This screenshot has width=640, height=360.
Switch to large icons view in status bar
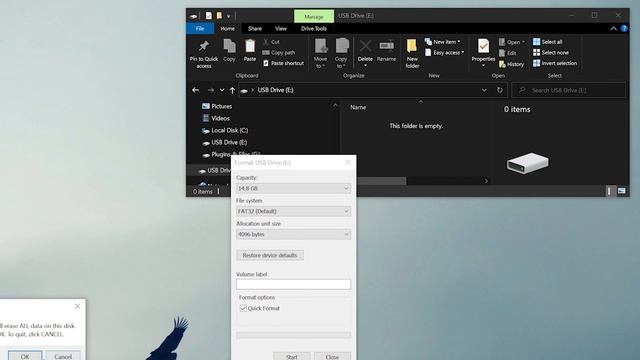coord(621,191)
